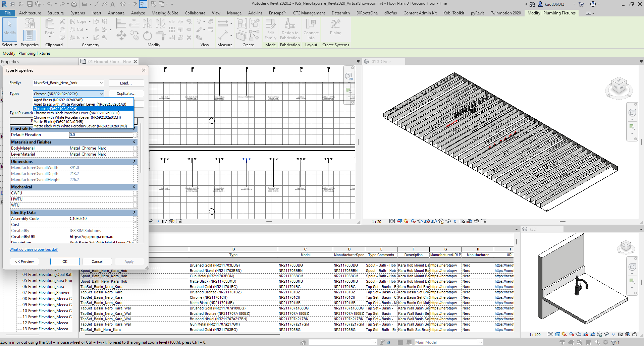The width and height of the screenshot is (644, 346).
Task: Collapse the Materials and Finishes section
Action: pos(134,142)
